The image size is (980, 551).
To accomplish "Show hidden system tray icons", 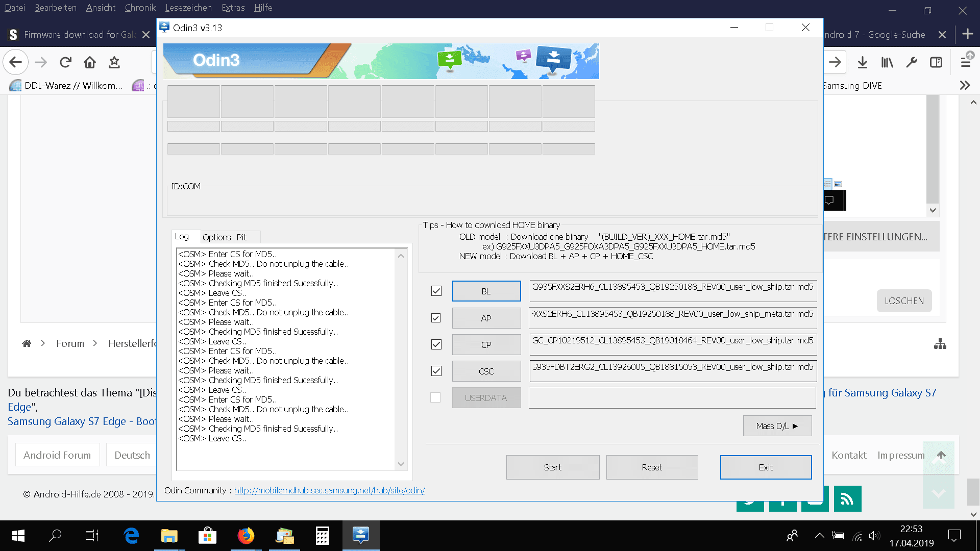I will click(x=819, y=536).
